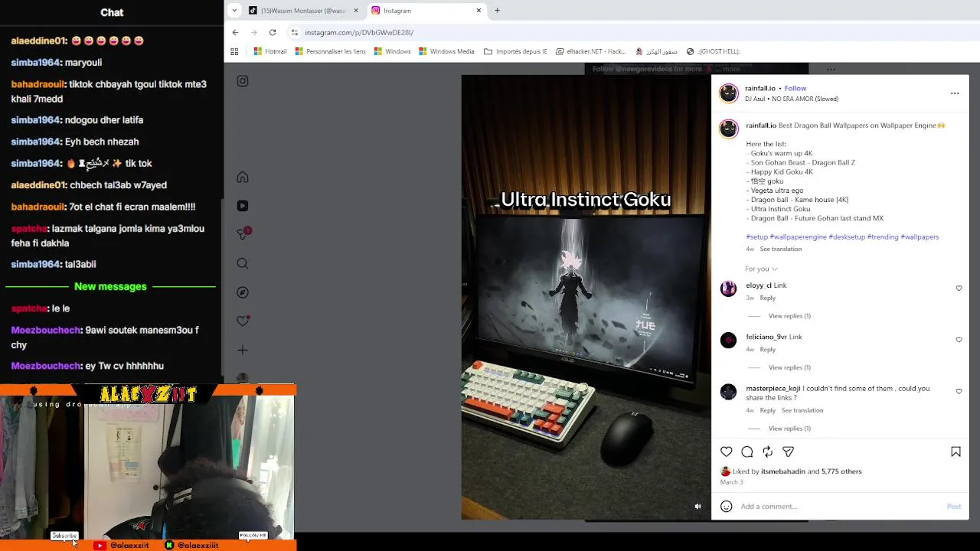Open Personnaliser les liens bookmark
The width and height of the screenshot is (980, 551).
pos(330,51)
